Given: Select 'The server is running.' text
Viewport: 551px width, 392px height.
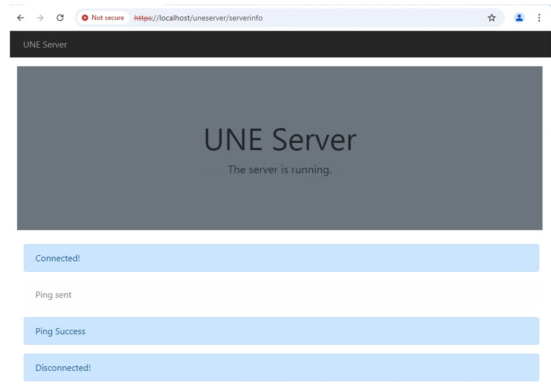Looking at the screenshot, I should pyautogui.click(x=280, y=170).
